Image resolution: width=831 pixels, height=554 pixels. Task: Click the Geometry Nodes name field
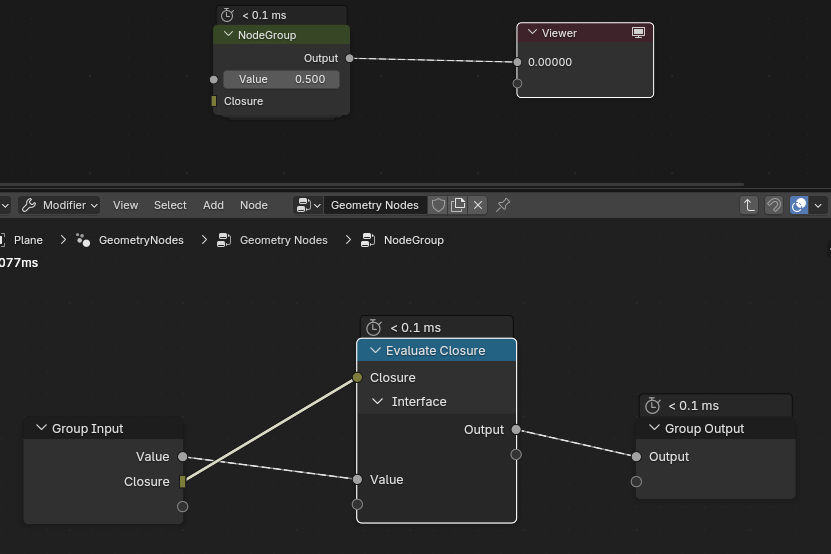point(375,205)
